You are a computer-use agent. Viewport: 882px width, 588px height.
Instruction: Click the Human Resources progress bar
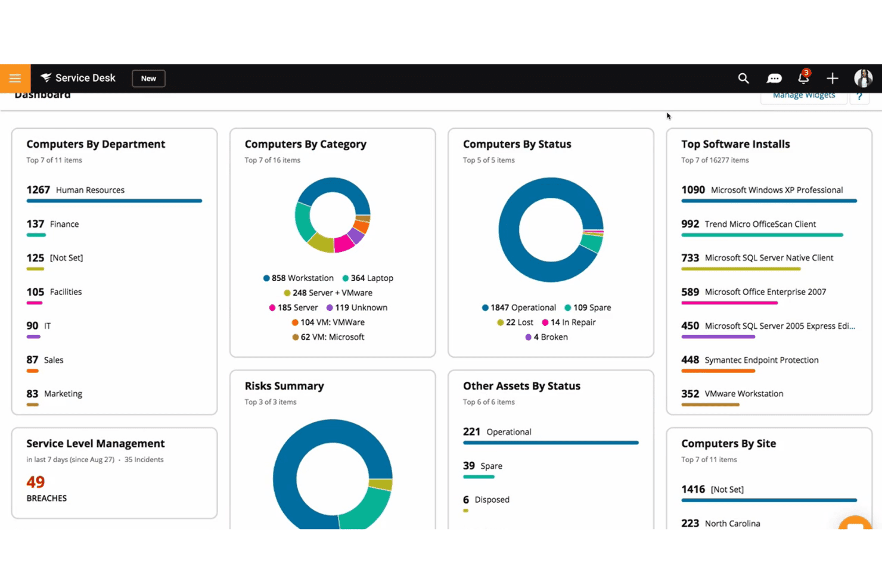(x=114, y=201)
